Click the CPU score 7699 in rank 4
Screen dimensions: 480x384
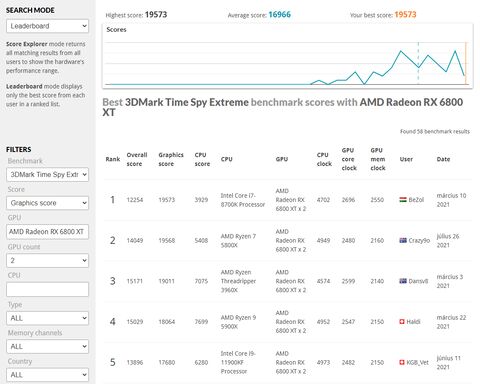pyautogui.click(x=201, y=322)
